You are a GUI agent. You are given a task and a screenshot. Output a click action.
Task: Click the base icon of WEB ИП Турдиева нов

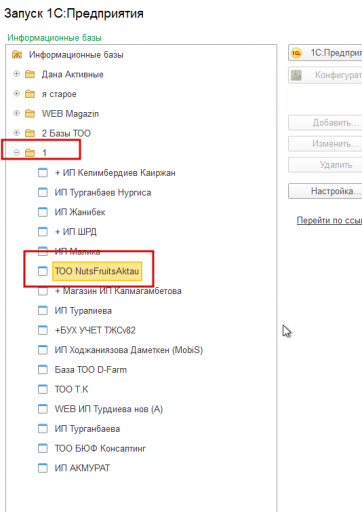click(x=43, y=409)
